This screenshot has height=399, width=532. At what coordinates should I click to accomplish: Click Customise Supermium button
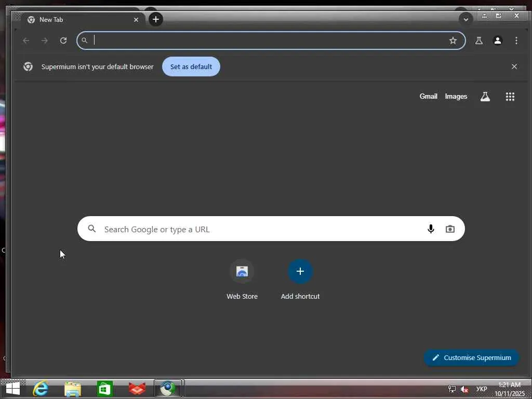472,357
